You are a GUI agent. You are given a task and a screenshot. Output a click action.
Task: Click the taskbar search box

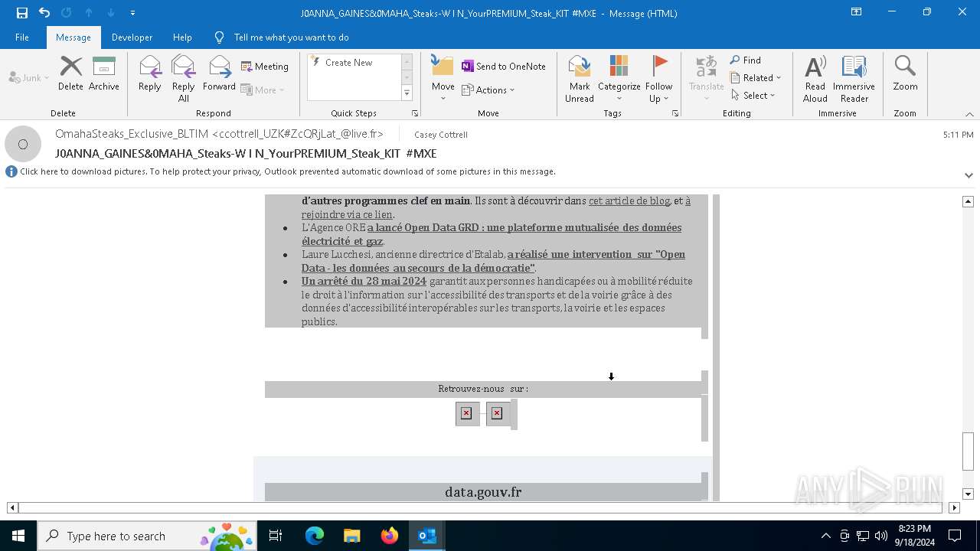(x=147, y=536)
